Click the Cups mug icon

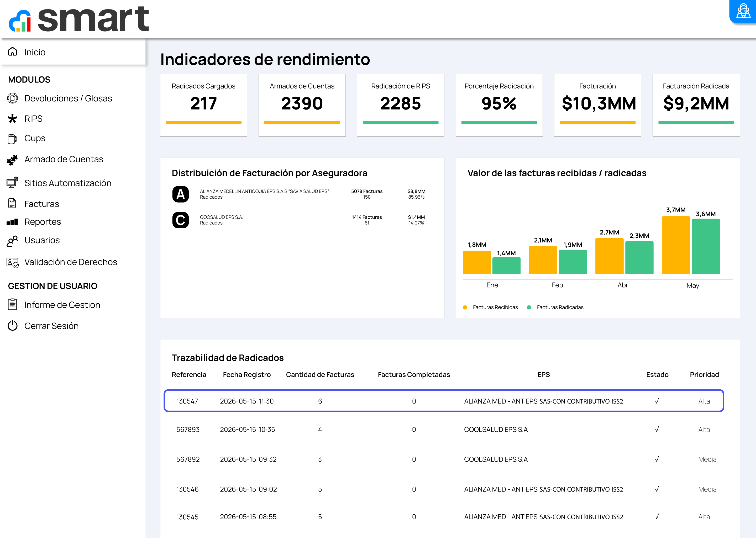point(13,139)
